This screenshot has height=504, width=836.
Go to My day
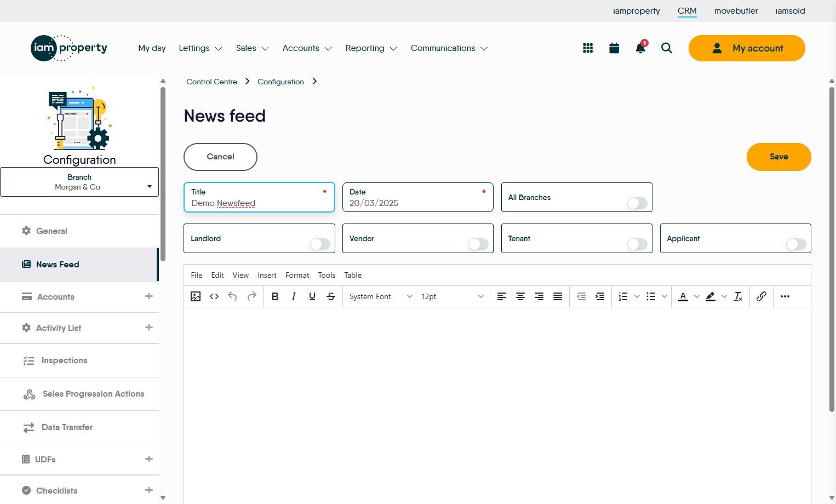click(x=152, y=48)
